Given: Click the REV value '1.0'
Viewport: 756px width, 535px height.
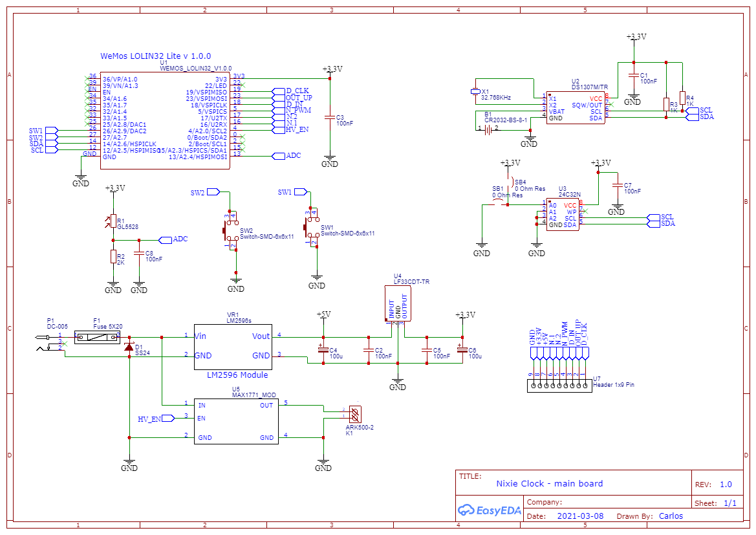Looking at the screenshot, I should click(x=726, y=485).
